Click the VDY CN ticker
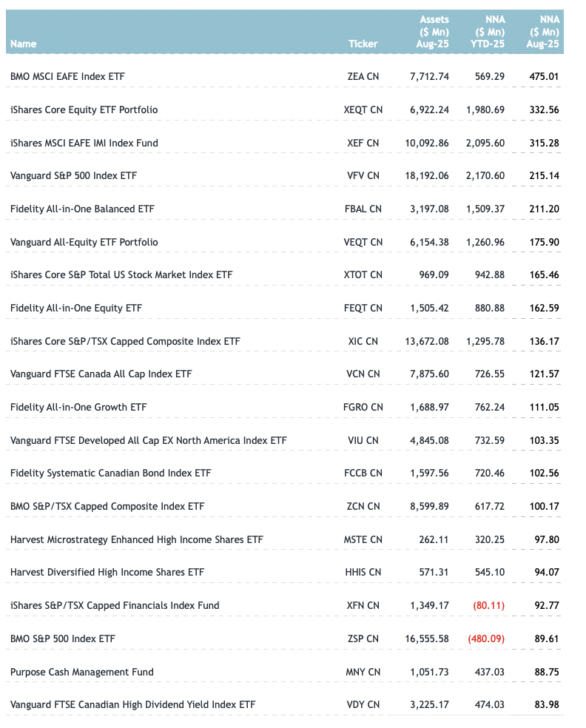Viewport: 586px width, 728px height. (363, 705)
